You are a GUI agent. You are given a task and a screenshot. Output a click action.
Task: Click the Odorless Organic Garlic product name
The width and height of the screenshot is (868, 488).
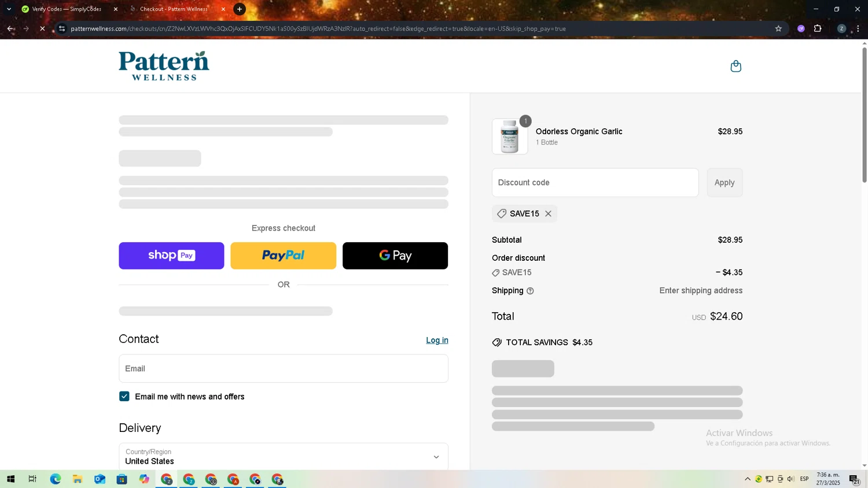(x=579, y=132)
